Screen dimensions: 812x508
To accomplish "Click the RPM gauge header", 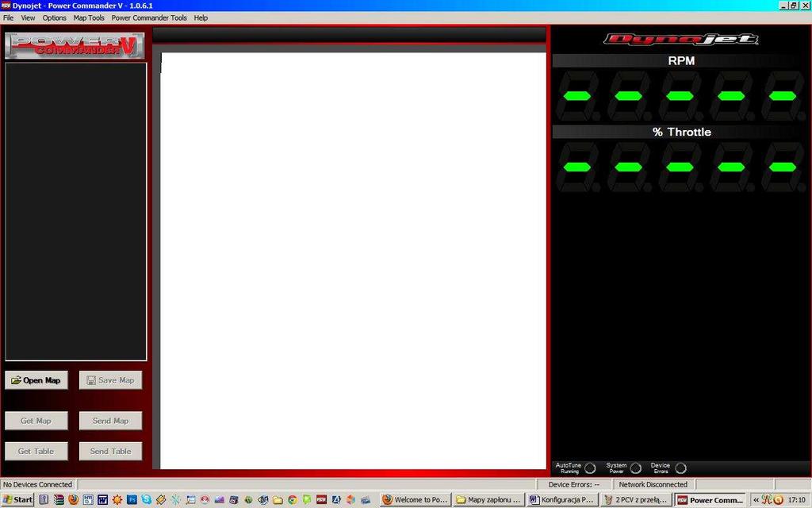I will (681, 60).
